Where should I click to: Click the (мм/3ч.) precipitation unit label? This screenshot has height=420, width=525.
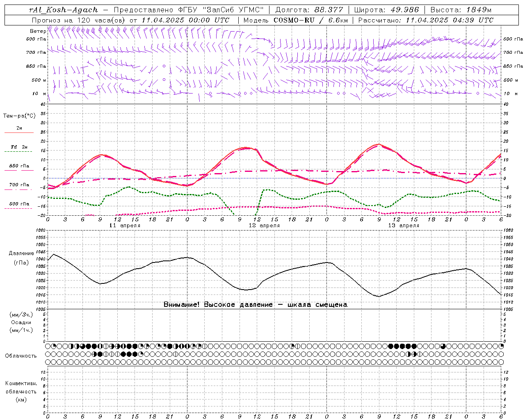tap(21, 315)
